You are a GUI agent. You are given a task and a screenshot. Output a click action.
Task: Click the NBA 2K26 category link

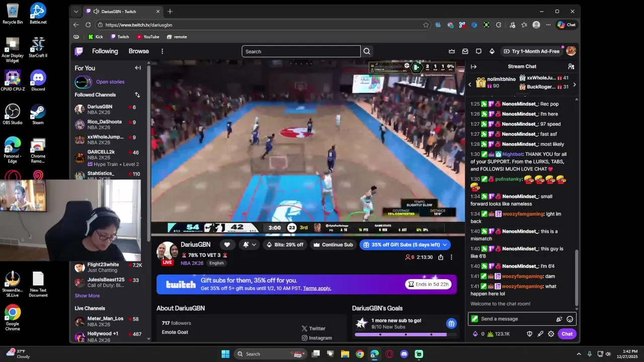pos(192,263)
